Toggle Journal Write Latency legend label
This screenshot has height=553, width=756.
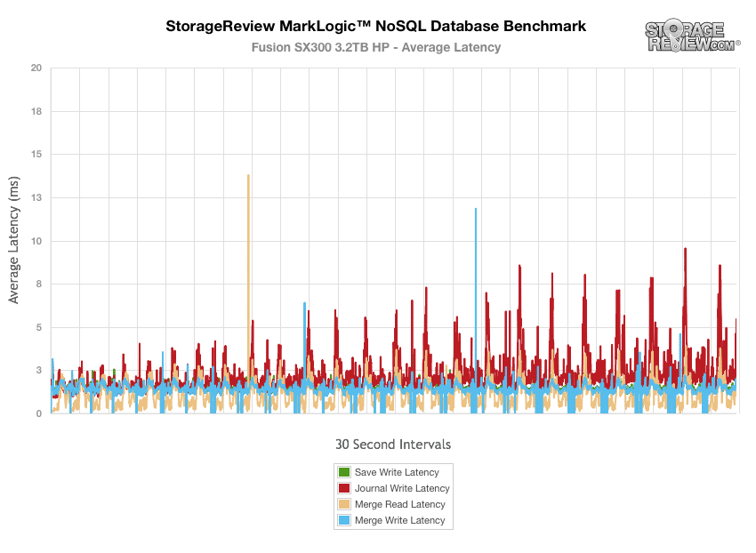(402, 488)
